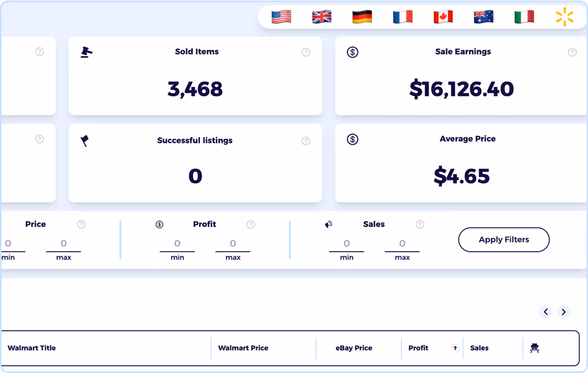Click flag icon on Successful listings card

click(x=85, y=141)
